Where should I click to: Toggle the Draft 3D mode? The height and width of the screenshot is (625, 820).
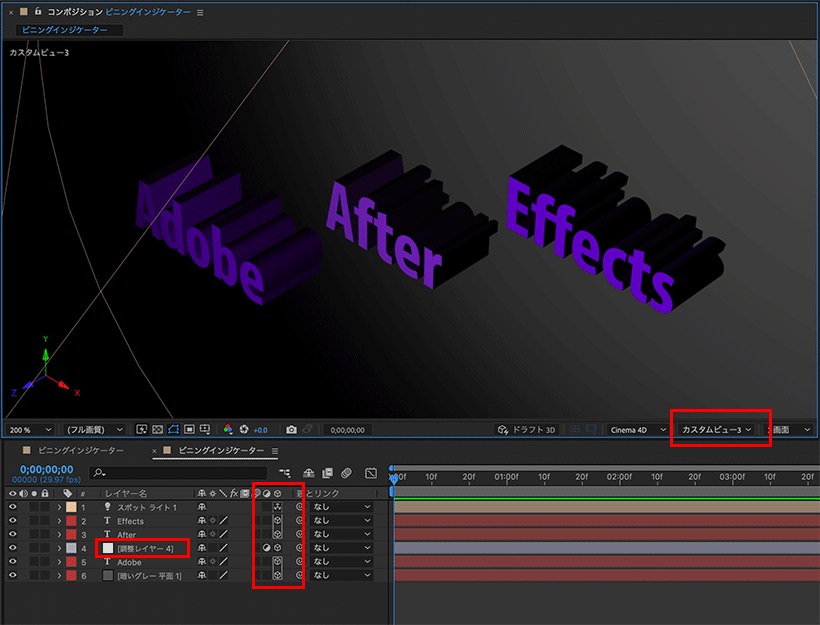[x=526, y=430]
